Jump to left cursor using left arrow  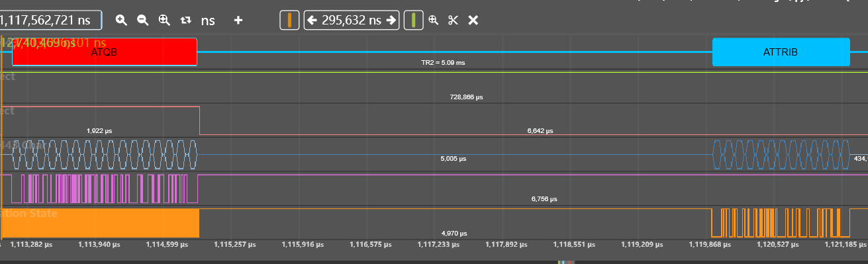click(x=312, y=20)
